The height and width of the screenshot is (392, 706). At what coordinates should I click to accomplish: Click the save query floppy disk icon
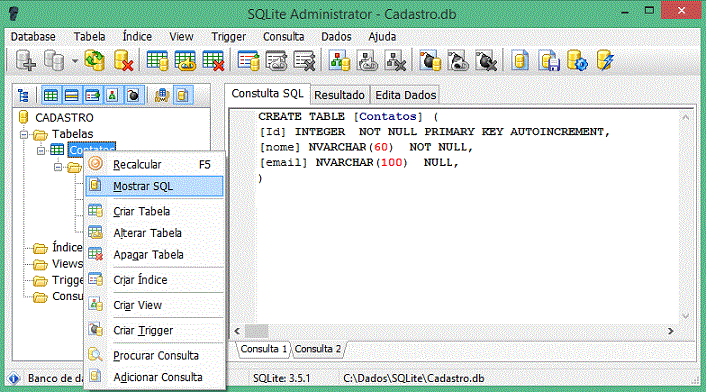click(x=549, y=60)
